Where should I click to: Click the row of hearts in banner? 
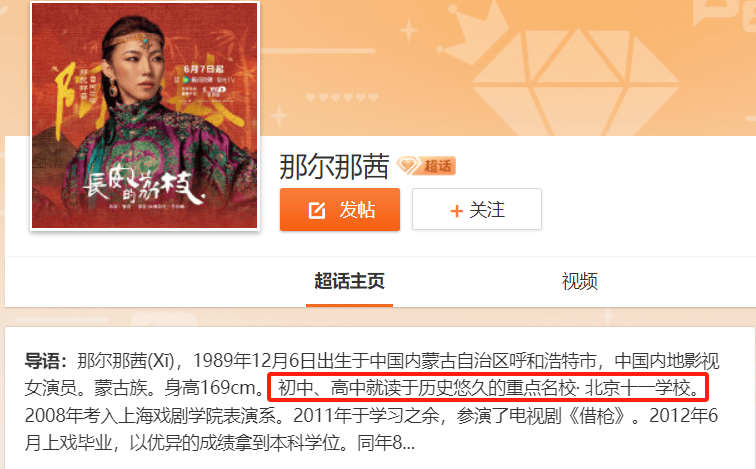tap(342, 97)
